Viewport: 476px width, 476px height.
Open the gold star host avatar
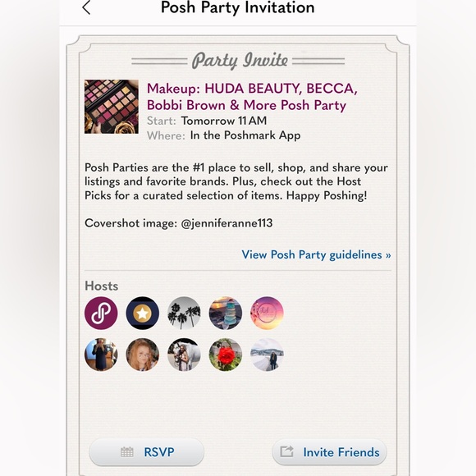[142, 313]
